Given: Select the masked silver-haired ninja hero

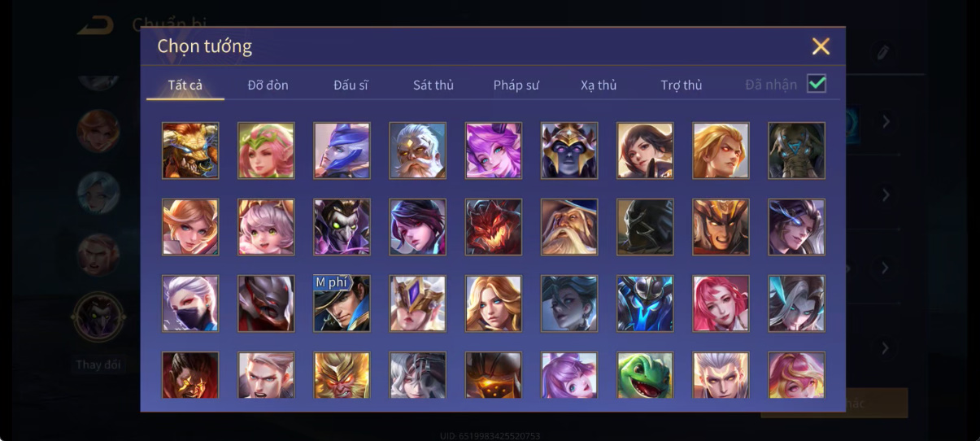Looking at the screenshot, I should point(190,303).
